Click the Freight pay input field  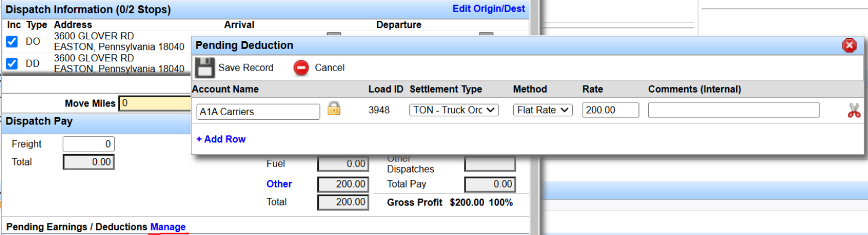coord(89,144)
